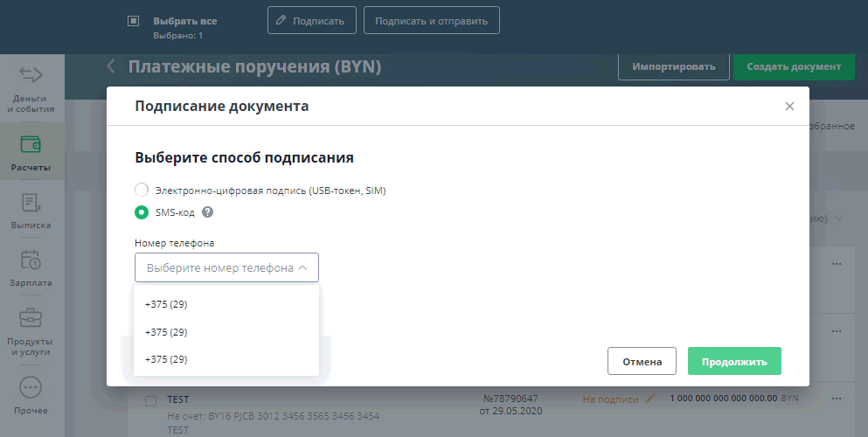Tick the checkbox for the TEST payment row
The height and width of the screenshot is (437, 868).
point(150,400)
